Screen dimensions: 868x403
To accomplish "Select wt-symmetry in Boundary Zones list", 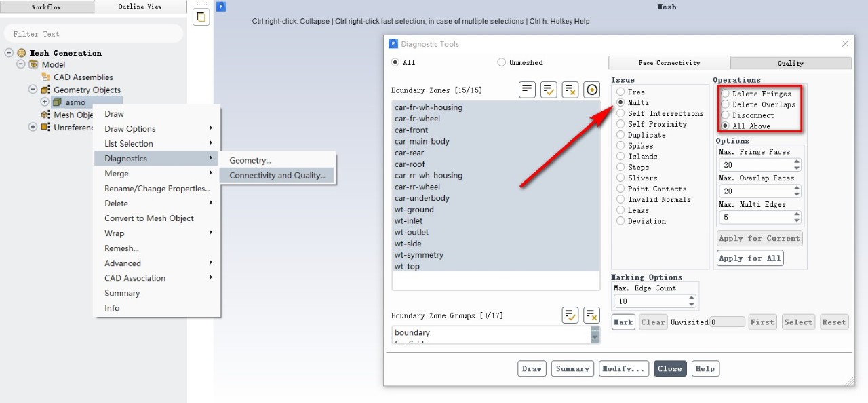I will (496, 255).
